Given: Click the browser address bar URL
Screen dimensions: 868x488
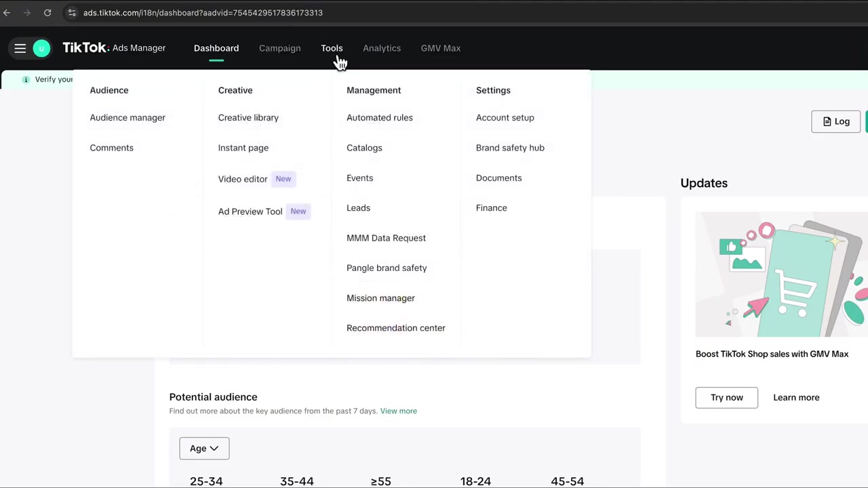Looking at the screenshot, I should (x=203, y=12).
